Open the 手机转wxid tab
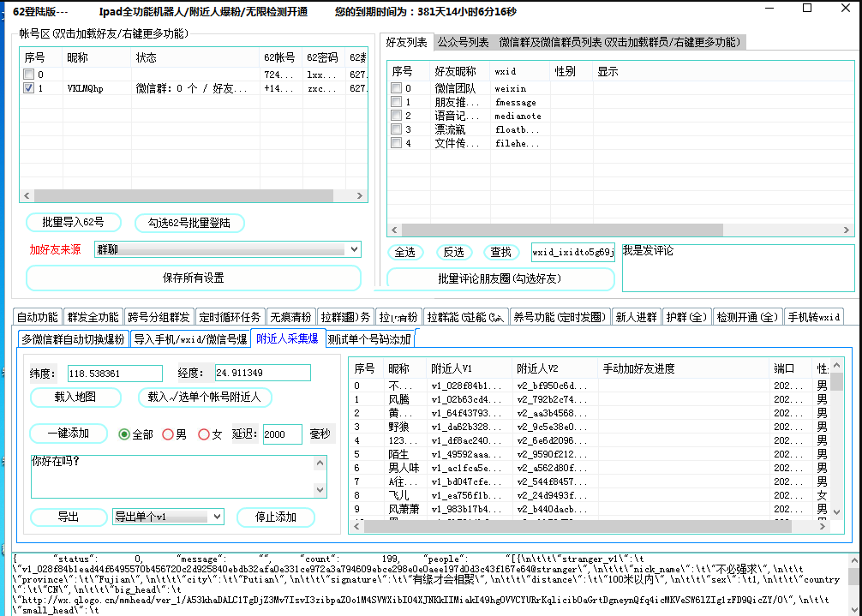Screen dimensions: 862x616 [x=814, y=317]
